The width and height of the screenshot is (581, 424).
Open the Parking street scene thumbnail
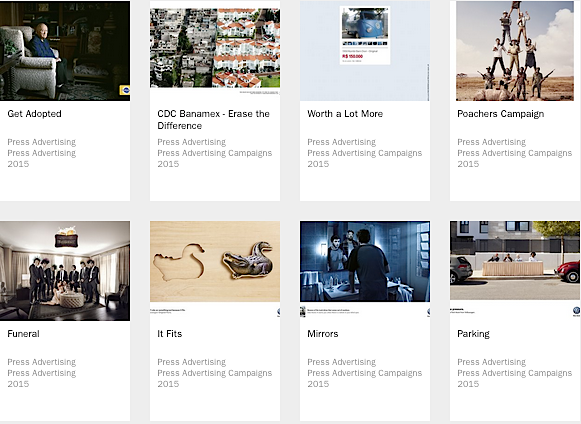click(515, 269)
